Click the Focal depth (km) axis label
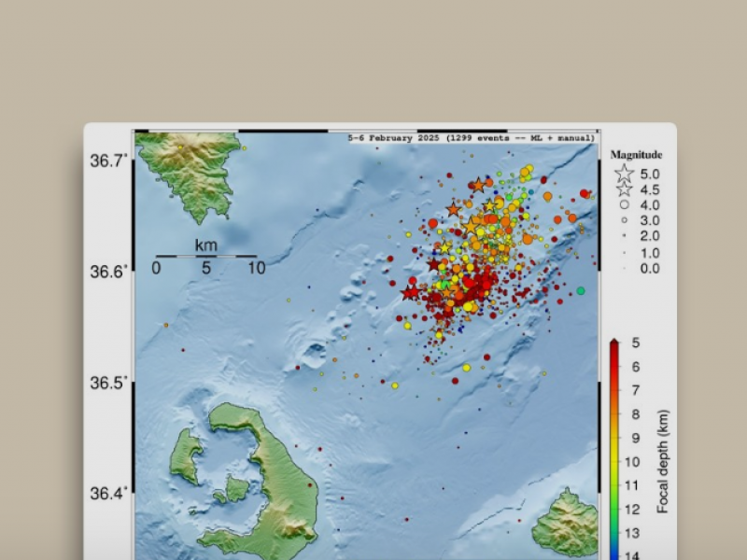Image resolution: width=747 pixels, height=560 pixels. coord(662,462)
